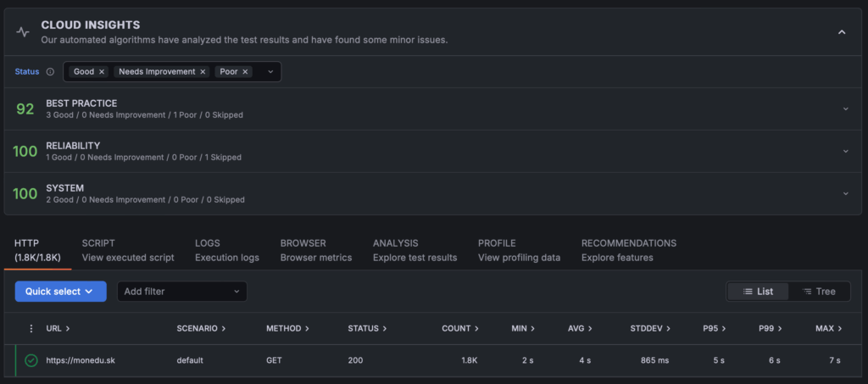Sort by the Avg column
Viewport: 868px width, 384px height.
pyautogui.click(x=580, y=329)
